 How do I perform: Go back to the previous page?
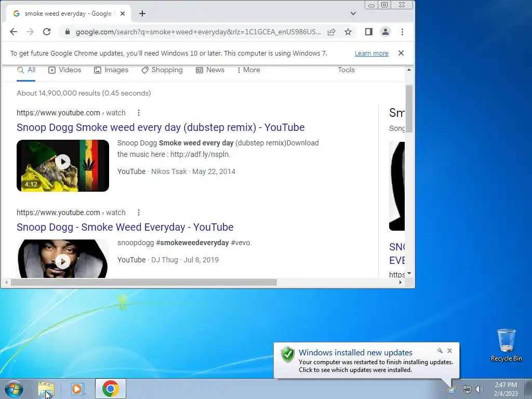(x=13, y=32)
